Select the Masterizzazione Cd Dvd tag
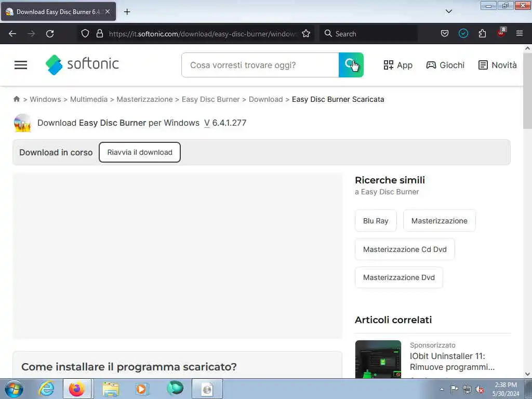The width and height of the screenshot is (532, 399). 405,249
